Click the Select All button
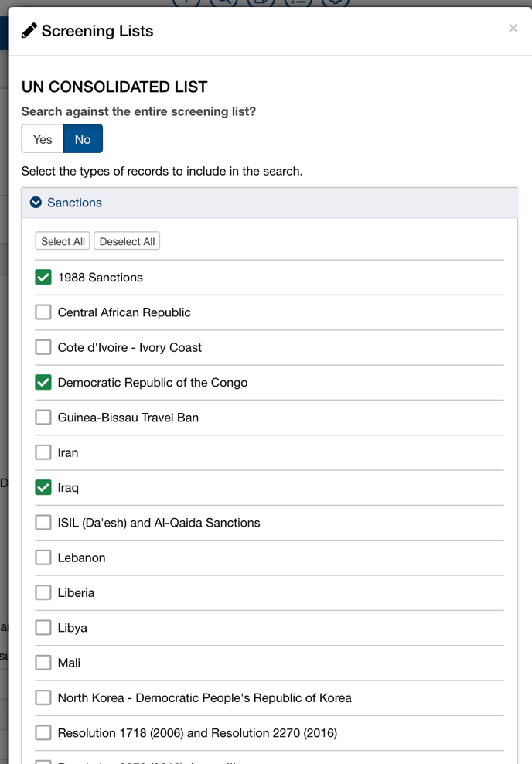 63,241
